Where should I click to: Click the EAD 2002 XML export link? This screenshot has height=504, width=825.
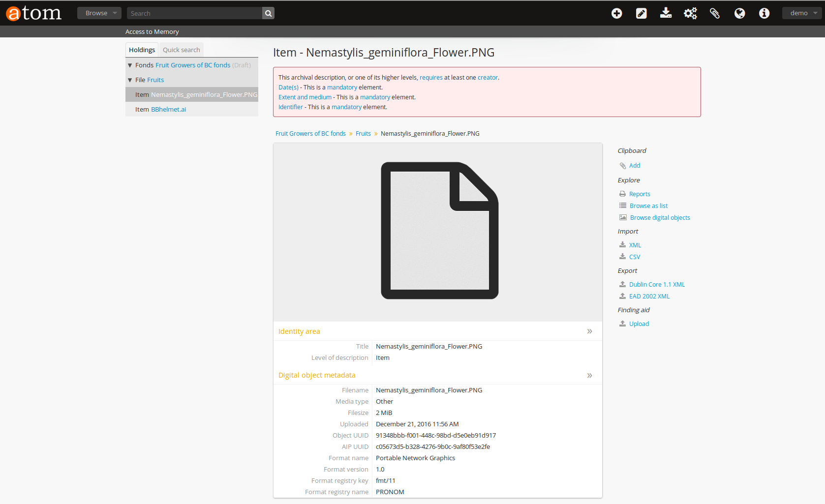pos(649,296)
